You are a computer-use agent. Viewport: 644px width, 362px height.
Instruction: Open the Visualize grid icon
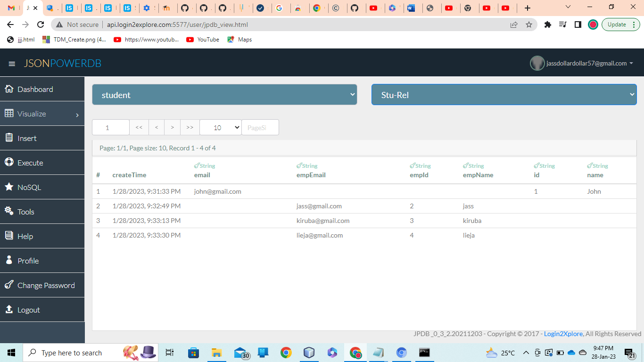point(8,114)
